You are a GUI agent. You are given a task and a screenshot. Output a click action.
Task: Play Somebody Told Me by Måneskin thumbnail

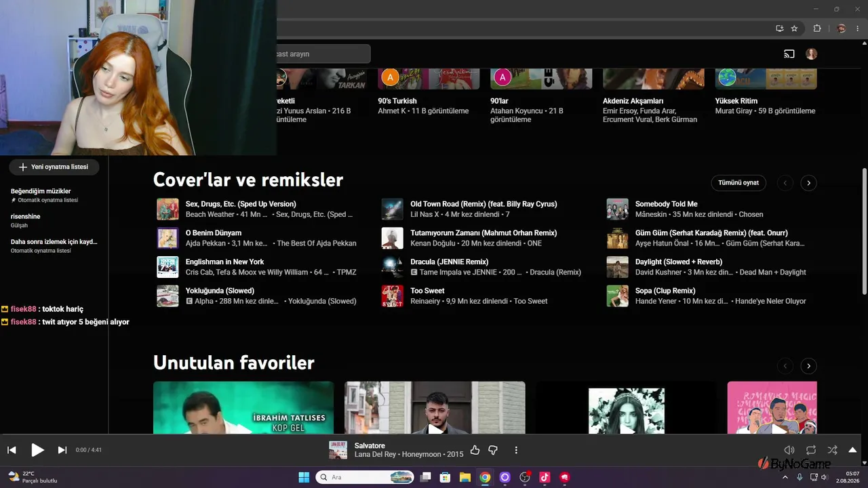pyautogui.click(x=618, y=209)
